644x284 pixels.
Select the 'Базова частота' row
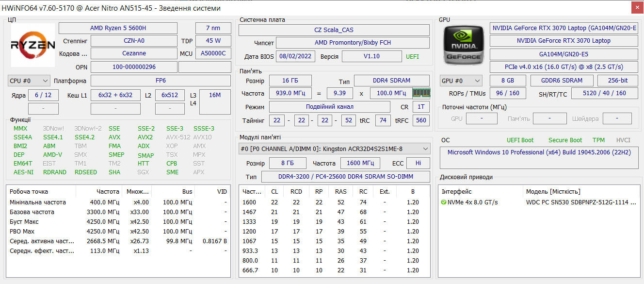tap(32, 212)
